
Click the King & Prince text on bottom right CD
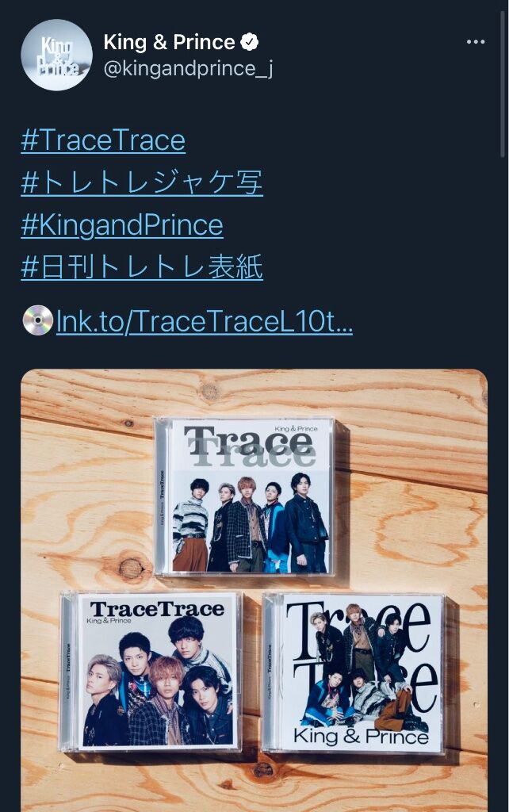pos(361,736)
